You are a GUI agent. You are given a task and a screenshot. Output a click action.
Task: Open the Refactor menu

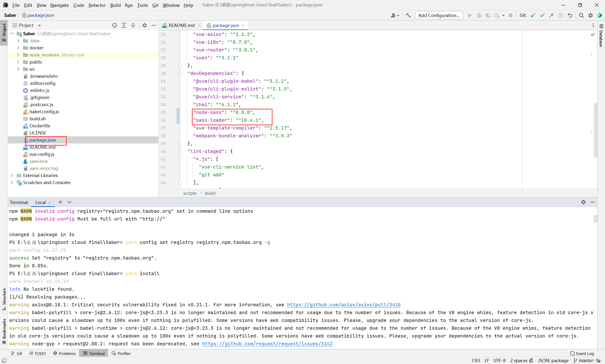97,5
